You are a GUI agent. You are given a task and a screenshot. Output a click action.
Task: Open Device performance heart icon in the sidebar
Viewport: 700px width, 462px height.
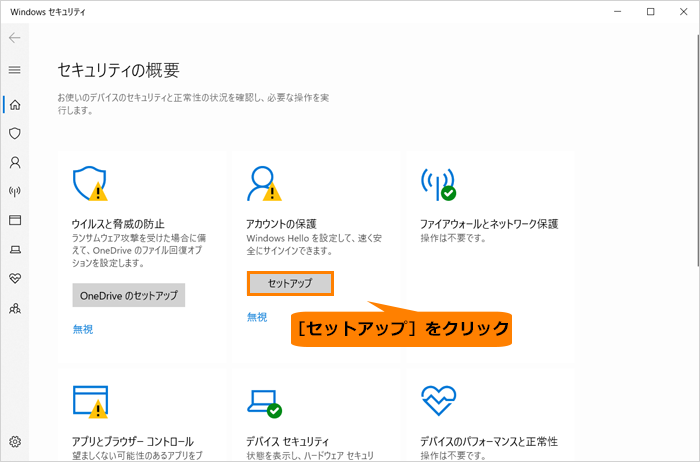pyautogui.click(x=15, y=279)
